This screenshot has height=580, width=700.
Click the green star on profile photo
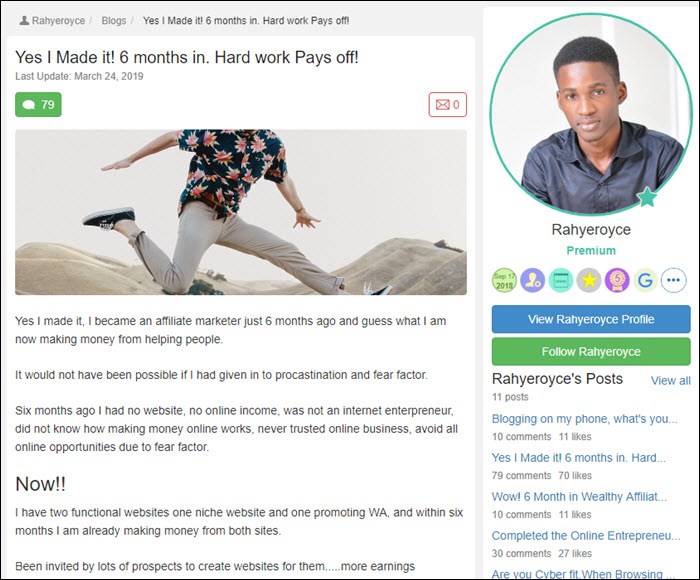(x=647, y=197)
